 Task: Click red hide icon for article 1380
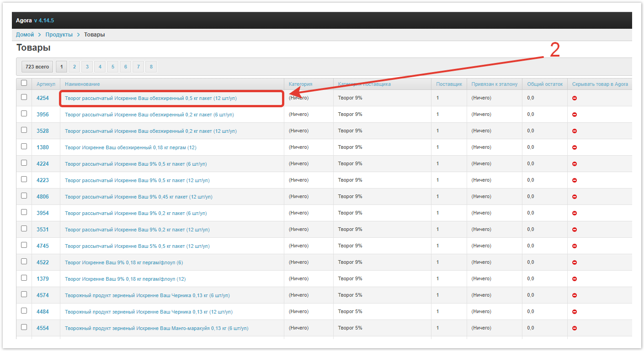pos(575,147)
